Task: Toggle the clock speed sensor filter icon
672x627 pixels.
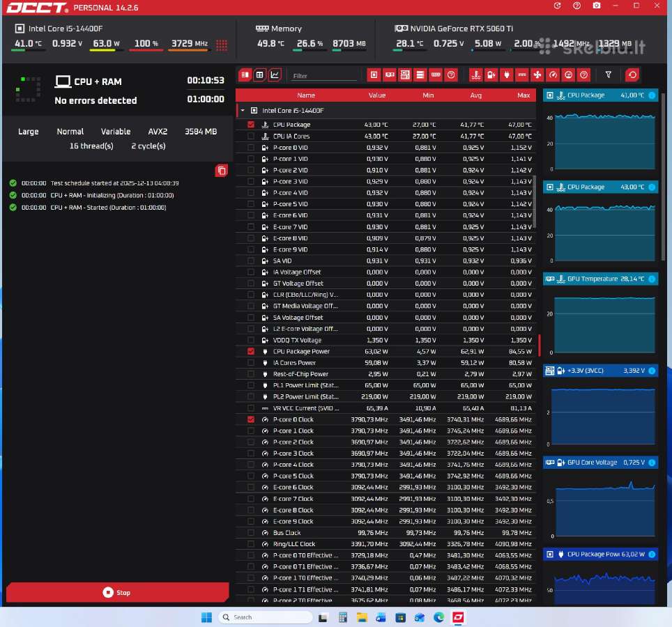Action: coord(553,75)
